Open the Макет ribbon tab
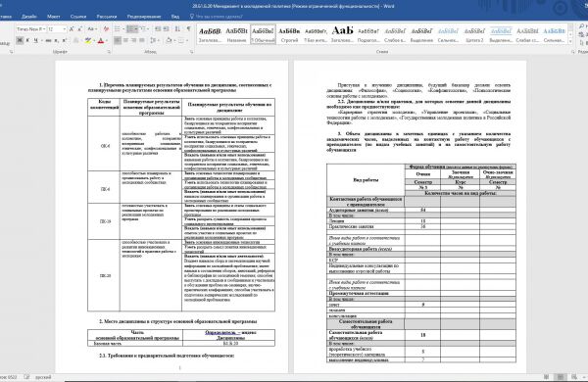This screenshot has height=382, width=588. (x=54, y=17)
